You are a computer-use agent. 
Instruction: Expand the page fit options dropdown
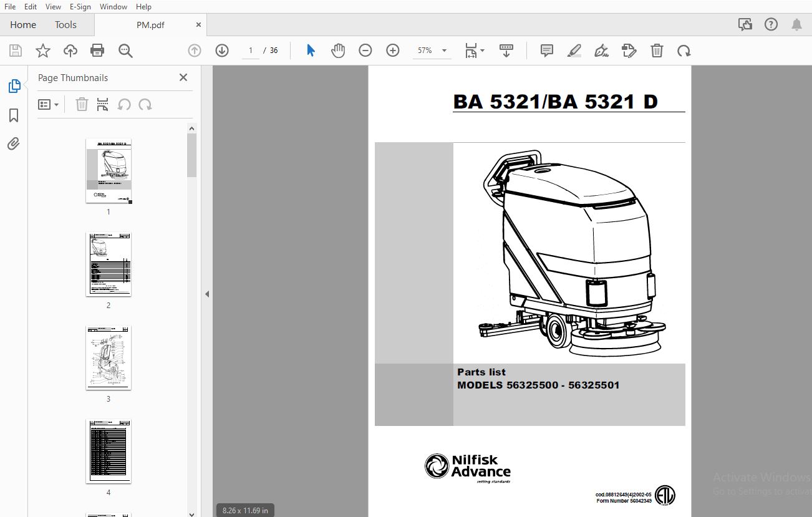(x=482, y=51)
